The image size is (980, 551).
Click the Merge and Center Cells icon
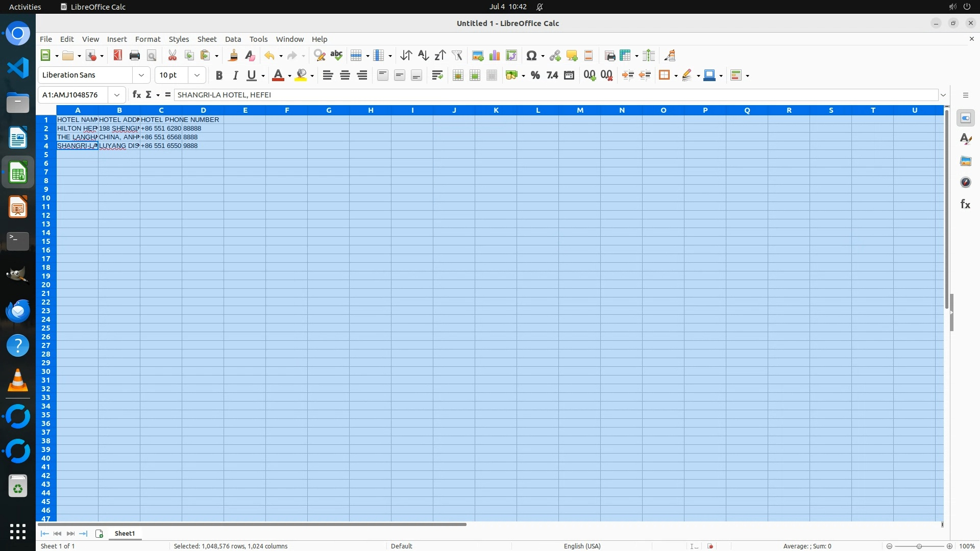[458, 76]
